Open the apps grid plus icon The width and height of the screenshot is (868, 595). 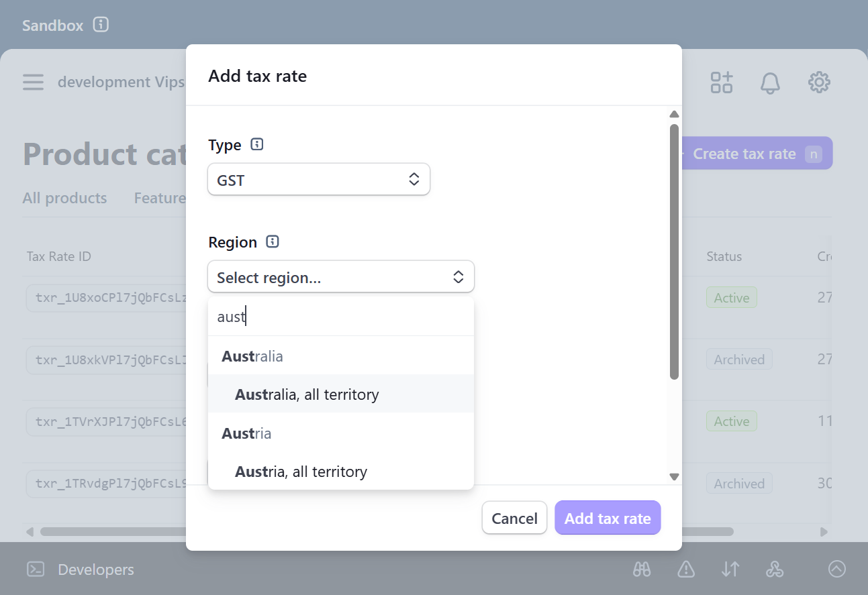tap(722, 83)
